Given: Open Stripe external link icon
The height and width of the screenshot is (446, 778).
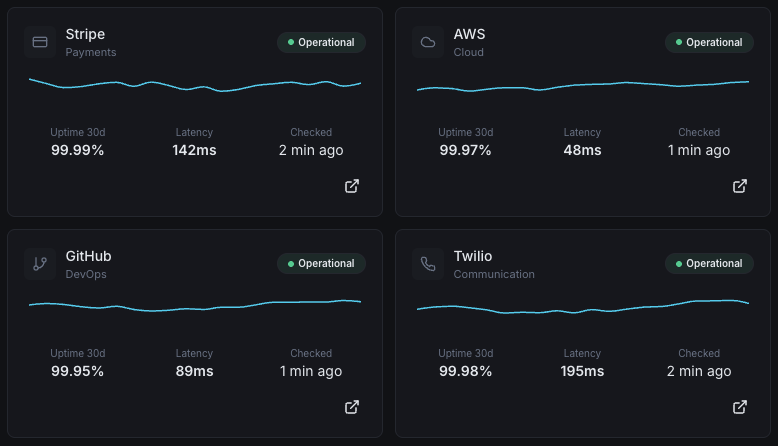Looking at the screenshot, I should click(352, 186).
